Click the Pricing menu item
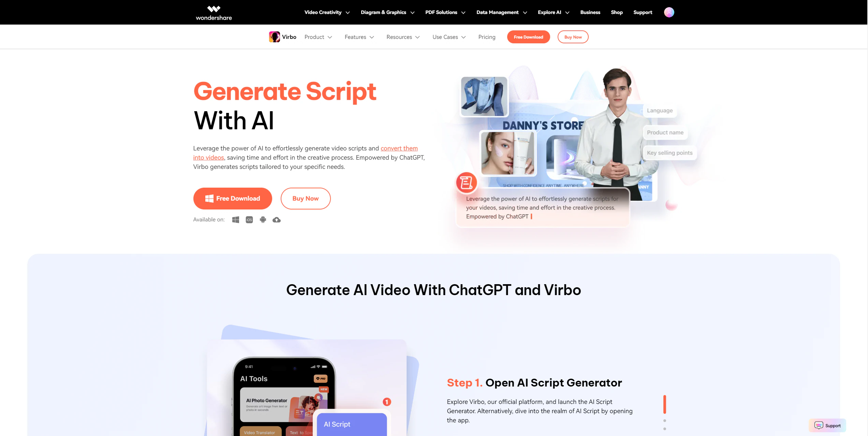 (487, 37)
